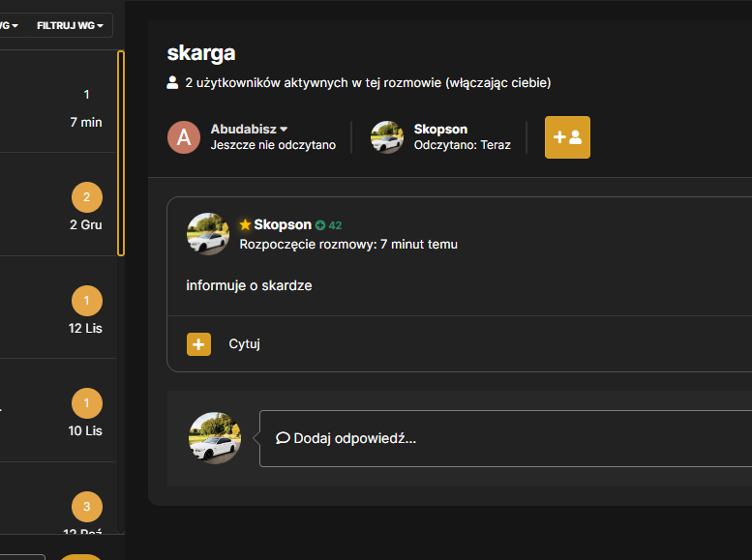752x560 pixels.
Task: Click the Odczytano: Teraz status text
Action: click(x=462, y=145)
